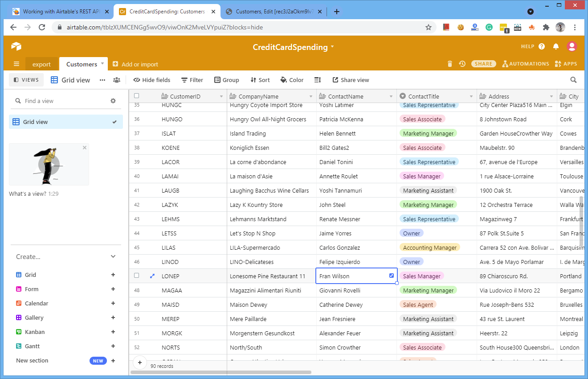
Task: Click the SHARE button
Action: (x=483, y=64)
